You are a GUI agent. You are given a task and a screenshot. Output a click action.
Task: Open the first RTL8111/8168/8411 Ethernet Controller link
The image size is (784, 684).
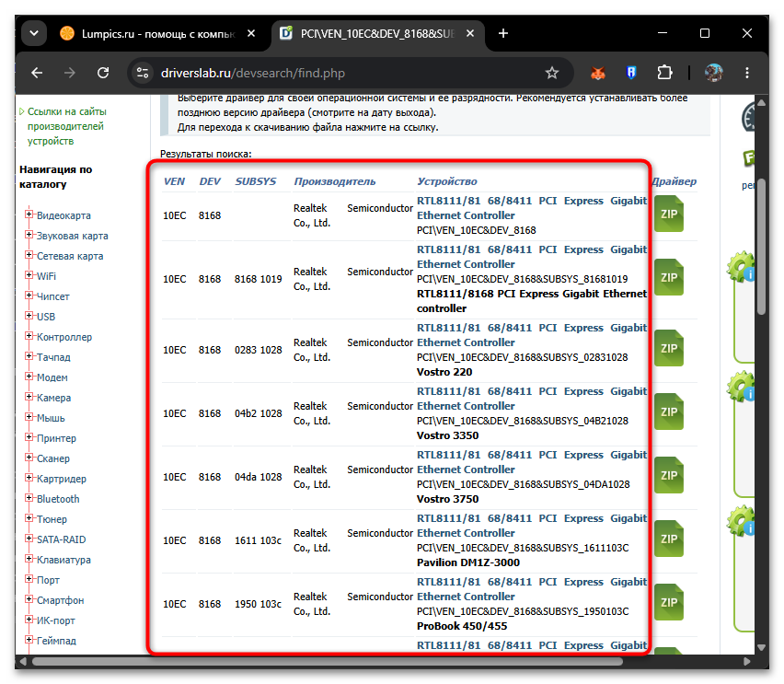[x=532, y=208]
